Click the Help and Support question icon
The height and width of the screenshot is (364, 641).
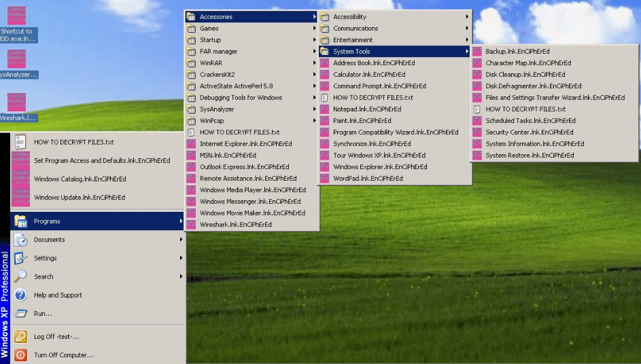pyautogui.click(x=20, y=295)
